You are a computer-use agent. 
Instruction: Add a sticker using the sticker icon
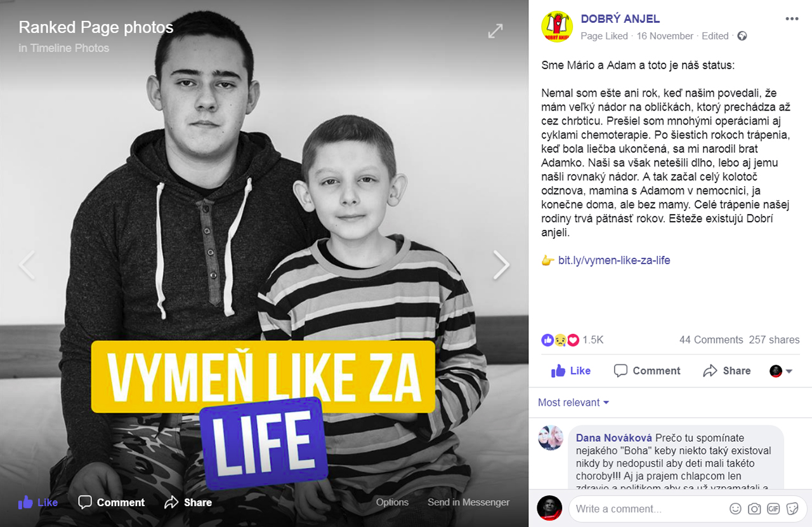[x=792, y=509]
